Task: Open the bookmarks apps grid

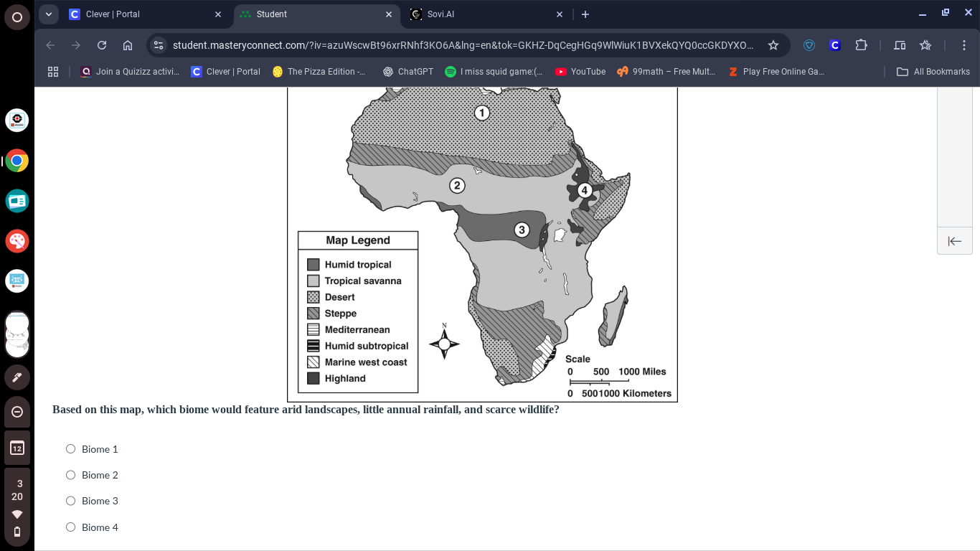Action: 52,72
